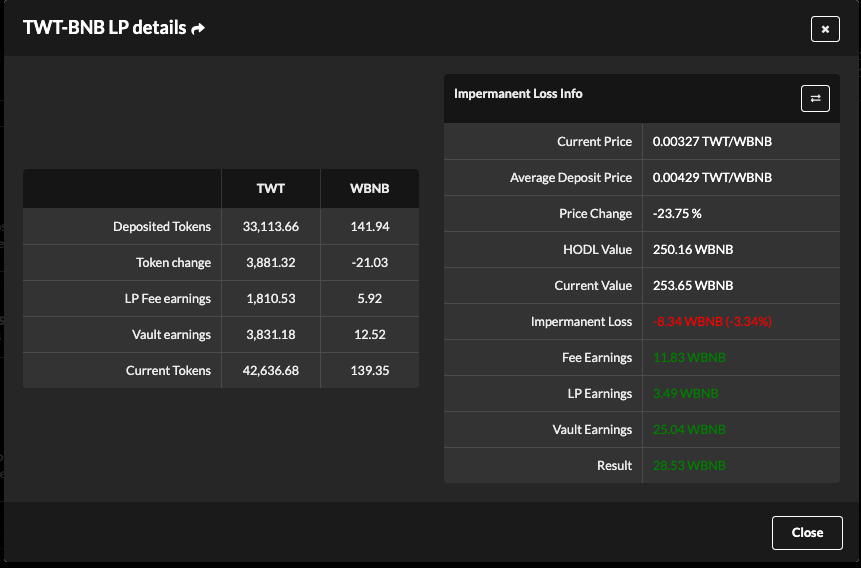The image size is (861, 568).
Task: Click the 12.52 vault earnings value
Action: point(370,335)
